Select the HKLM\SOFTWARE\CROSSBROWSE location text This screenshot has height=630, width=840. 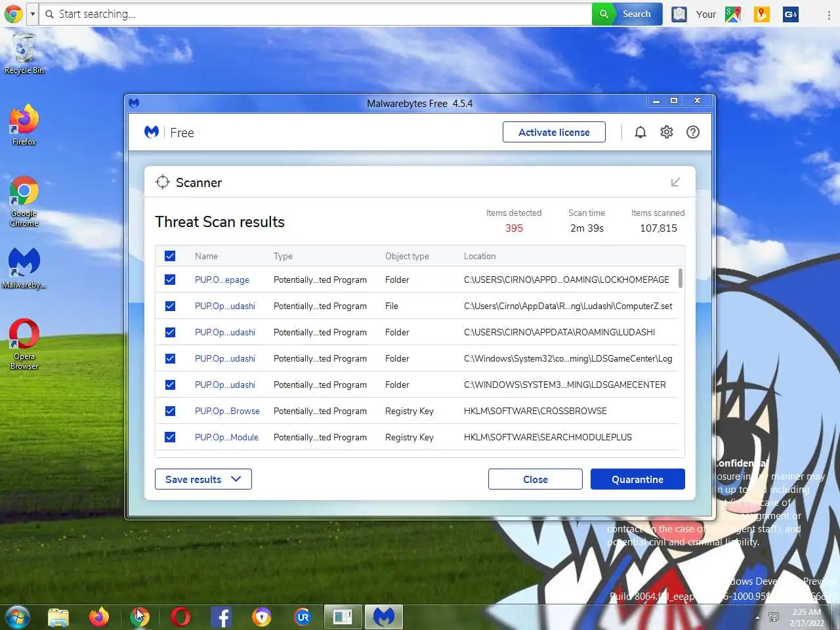coord(535,411)
